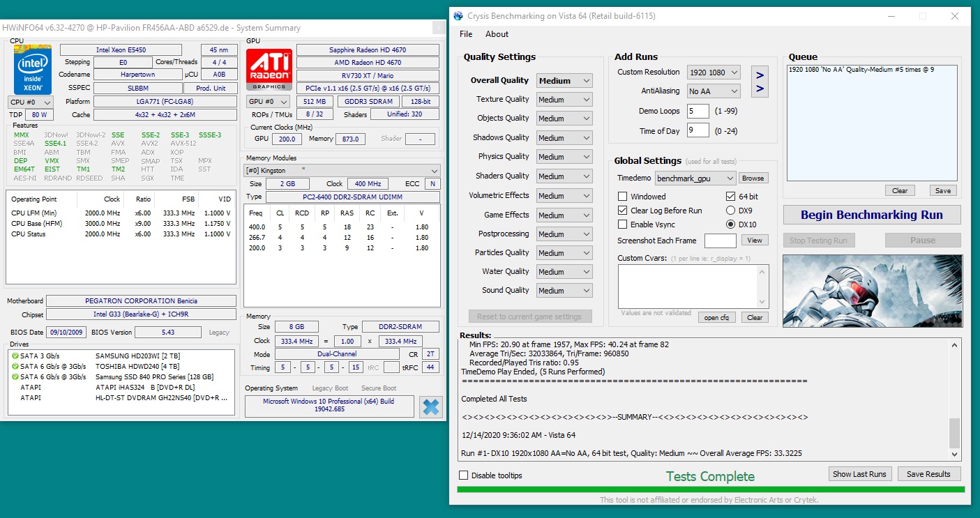Screen dimensions: 980x518
Task: Open the Custom Resolution dropdown
Action: click(714, 73)
